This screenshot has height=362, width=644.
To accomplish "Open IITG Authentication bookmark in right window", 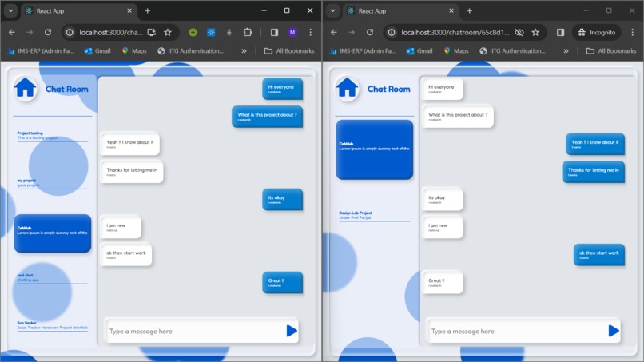I will 513,51.
